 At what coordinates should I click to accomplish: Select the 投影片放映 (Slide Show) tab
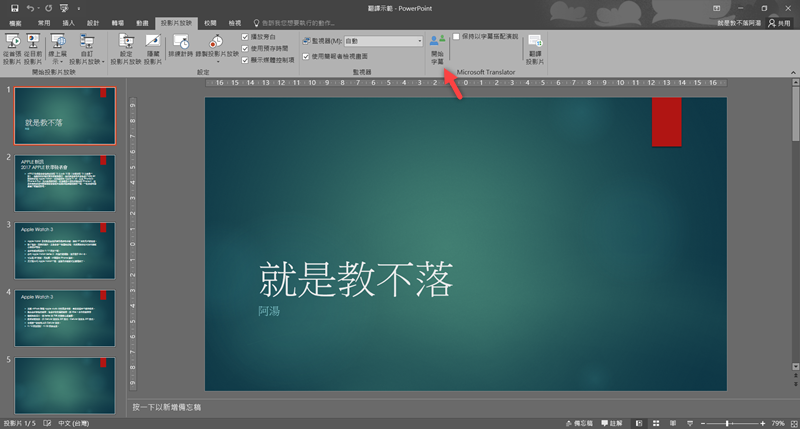(177, 23)
